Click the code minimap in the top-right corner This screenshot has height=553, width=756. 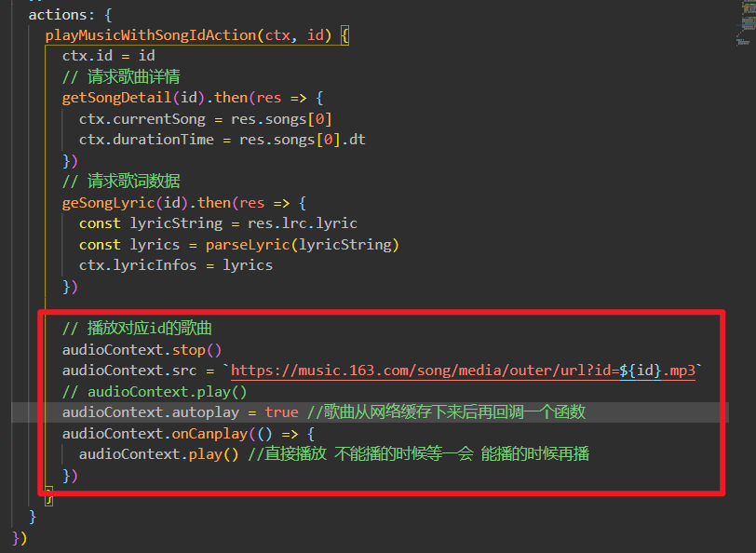746,23
